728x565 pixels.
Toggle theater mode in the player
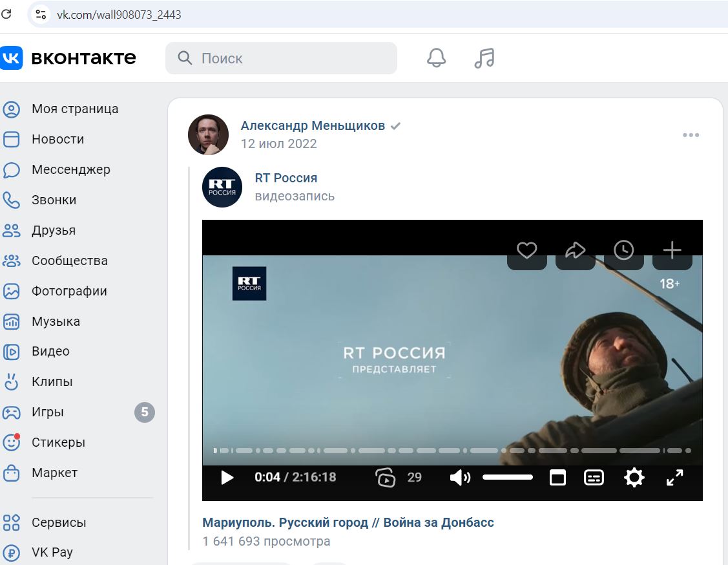pos(557,477)
